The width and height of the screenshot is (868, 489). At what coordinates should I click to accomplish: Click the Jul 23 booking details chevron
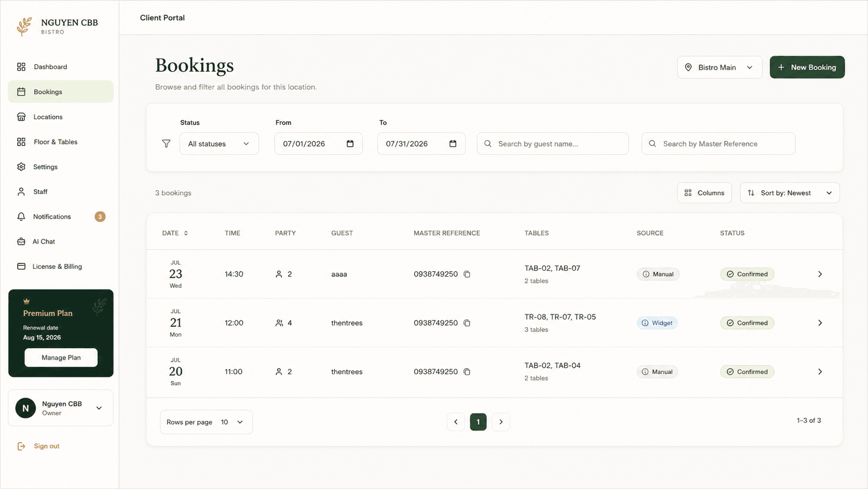pyautogui.click(x=820, y=274)
